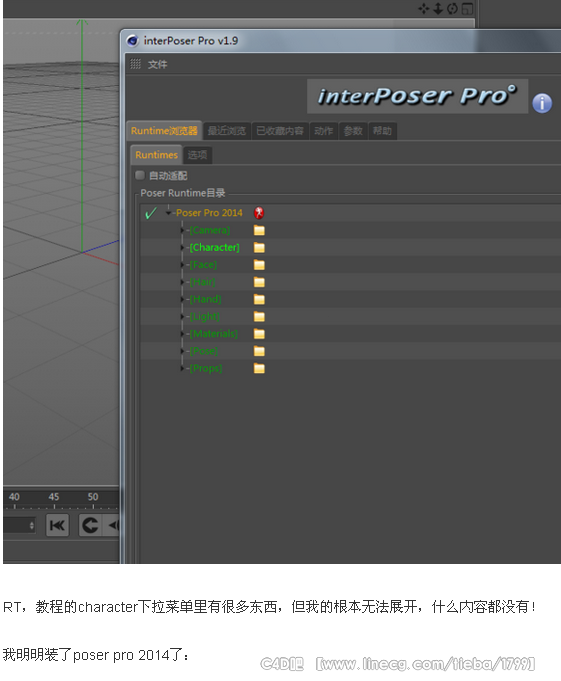561x681 pixels.
Task: Switch to the 最近浏览 tab
Action: (x=227, y=131)
